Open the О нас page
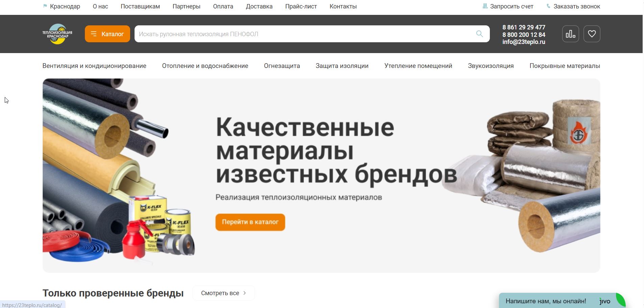This screenshot has height=308, width=644. 100,6
